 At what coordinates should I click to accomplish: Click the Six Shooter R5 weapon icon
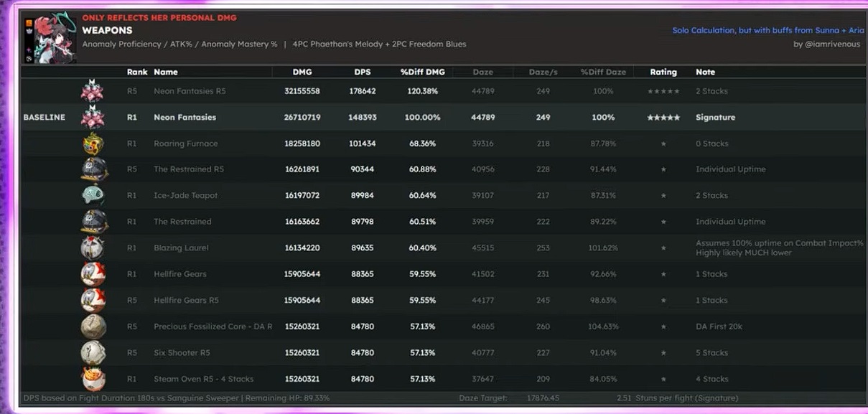93,352
